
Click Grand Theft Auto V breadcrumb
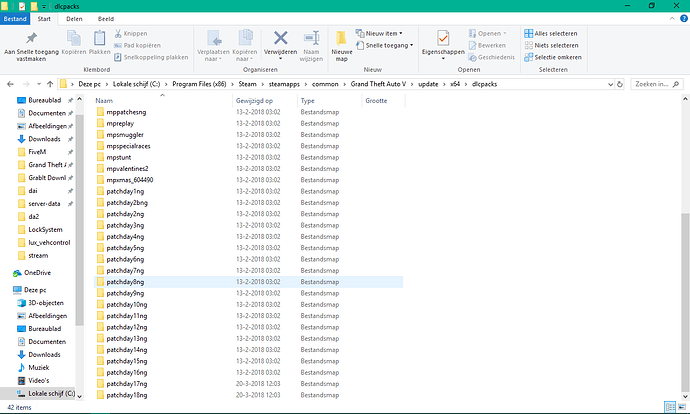pyautogui.click(x=378, y=84)
